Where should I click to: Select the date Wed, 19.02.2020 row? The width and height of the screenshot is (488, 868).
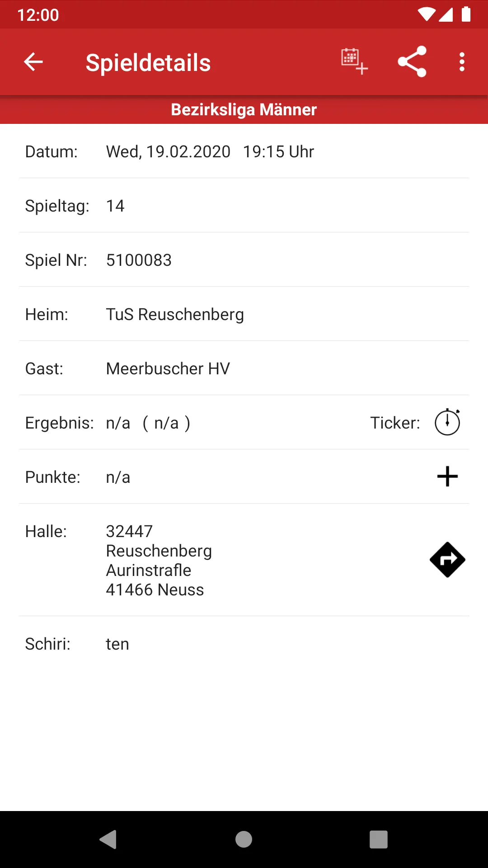[x=210, y=151]
